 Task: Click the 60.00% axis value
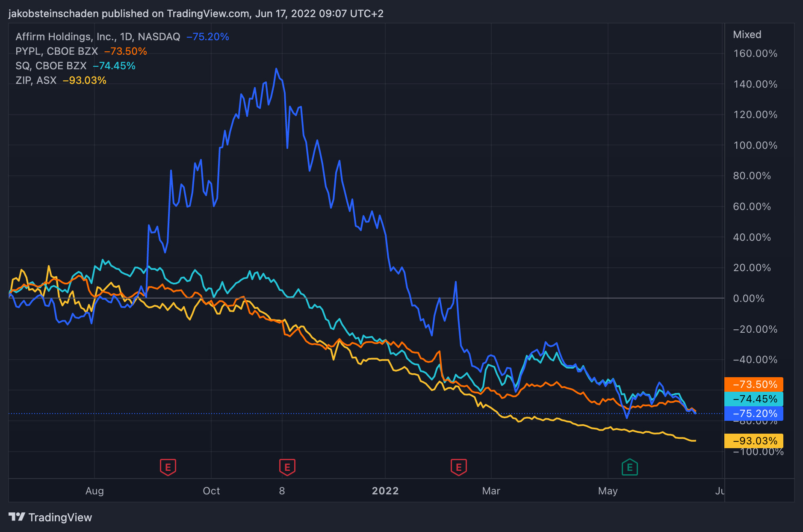pyautogui.click(x=752, y=207)
